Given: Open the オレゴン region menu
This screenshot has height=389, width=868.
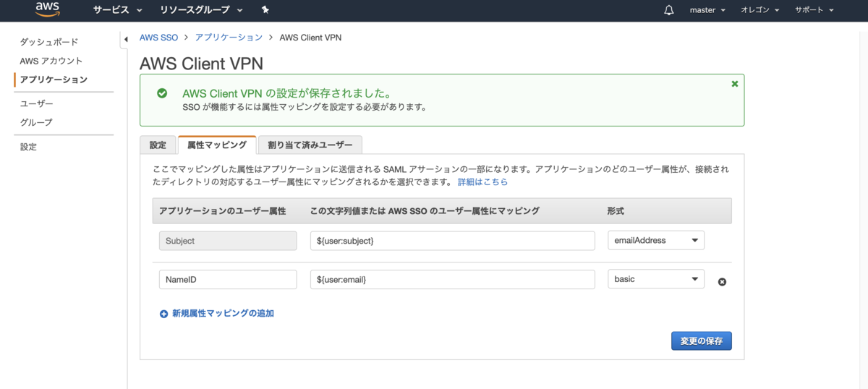Looking at the screenshot, I should [760, 10].
